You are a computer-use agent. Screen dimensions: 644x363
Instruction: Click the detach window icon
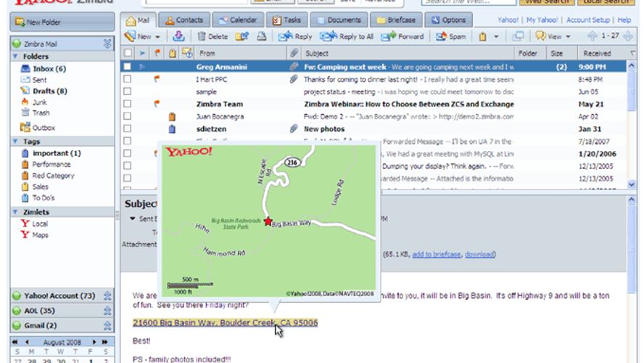tap(518, 36)
